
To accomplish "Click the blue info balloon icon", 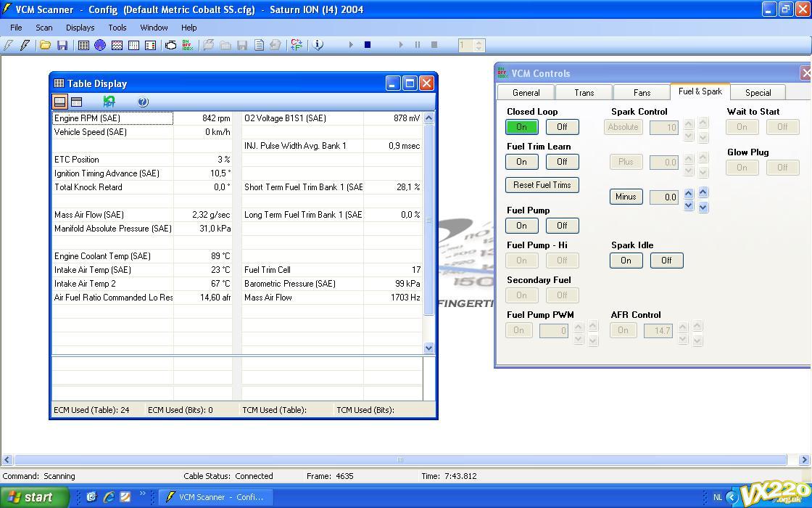I will [318, 45].
